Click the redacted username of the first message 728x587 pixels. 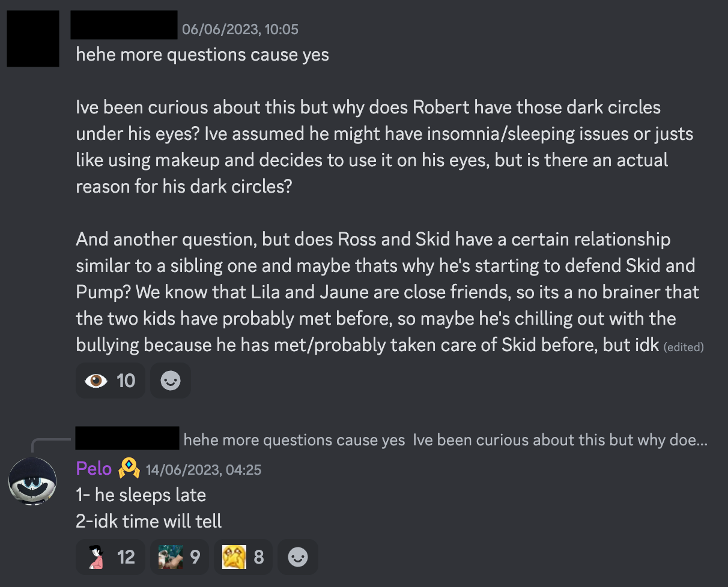[124, 25]
